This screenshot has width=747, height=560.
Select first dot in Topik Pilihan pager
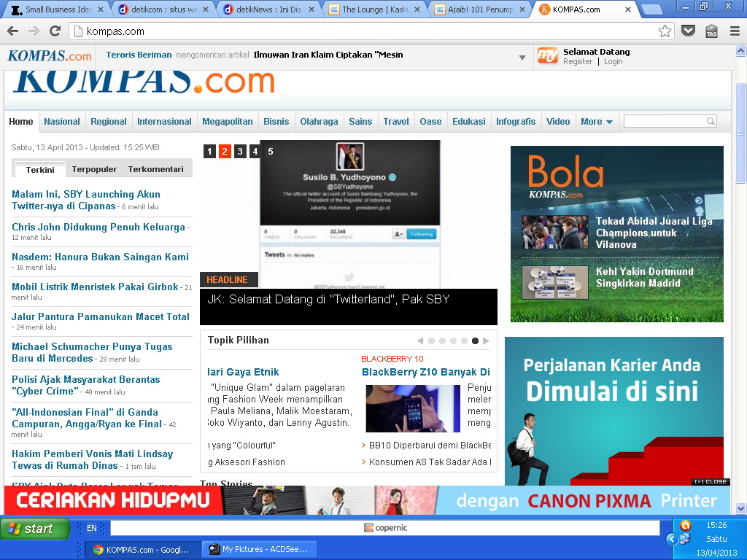tap(431, 341)
